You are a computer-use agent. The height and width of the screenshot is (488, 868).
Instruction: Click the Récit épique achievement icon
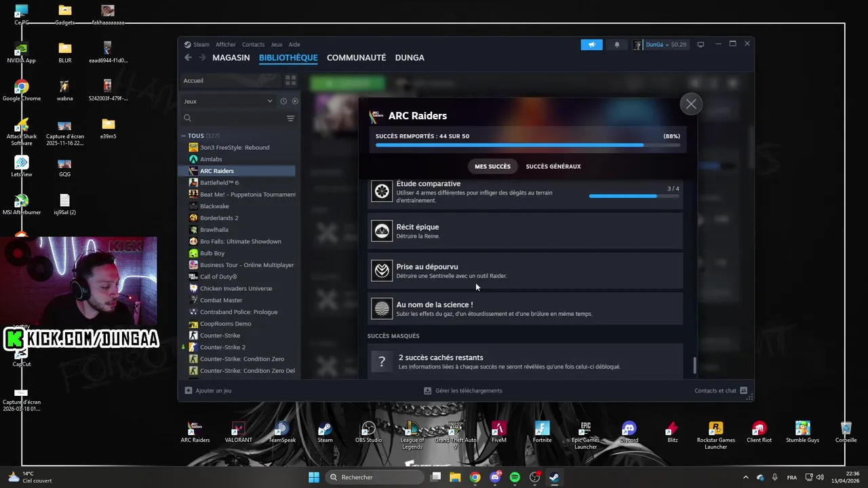click(382, 231)
